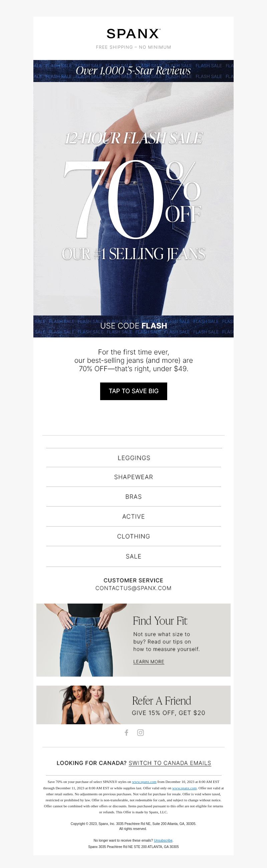
Task: Click the 70% off flash sale hero image
Action: pos(133,199)
